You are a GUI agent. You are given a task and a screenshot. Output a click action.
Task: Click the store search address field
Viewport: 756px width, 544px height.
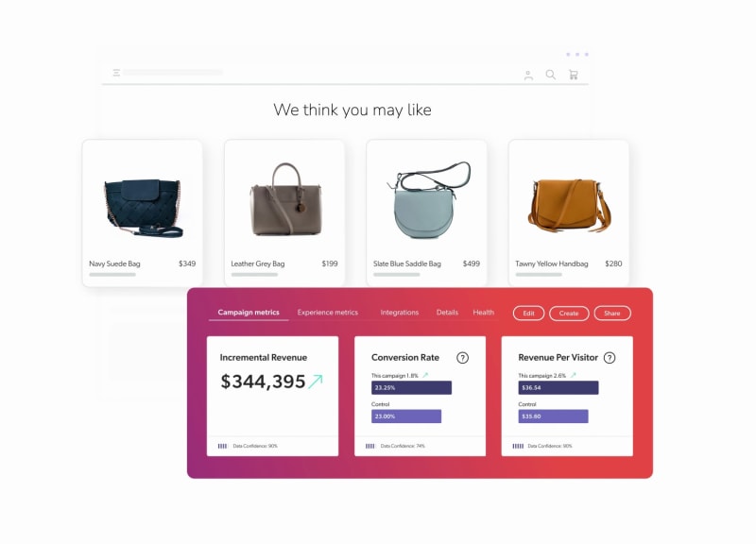[x=173, y=73]
